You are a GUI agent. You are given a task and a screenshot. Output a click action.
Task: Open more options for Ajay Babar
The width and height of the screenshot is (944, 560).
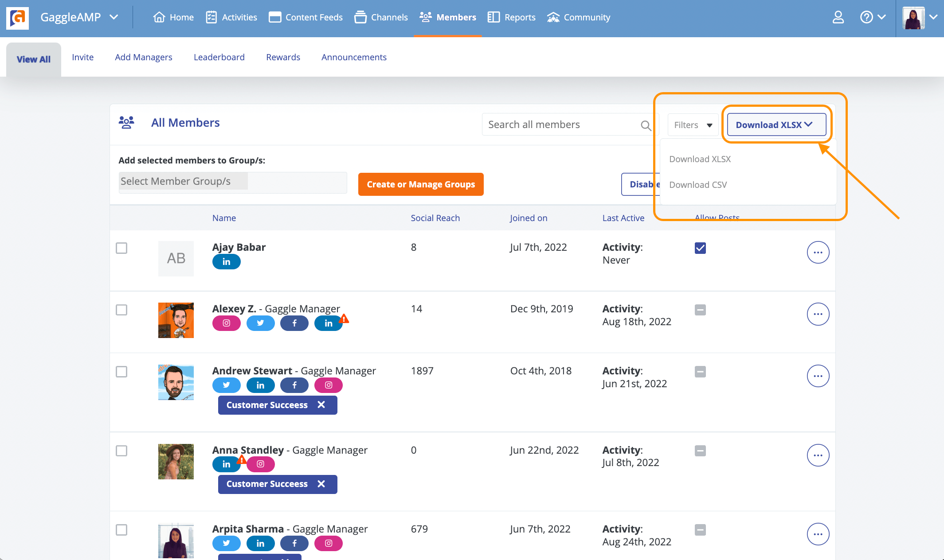[818, 253]
